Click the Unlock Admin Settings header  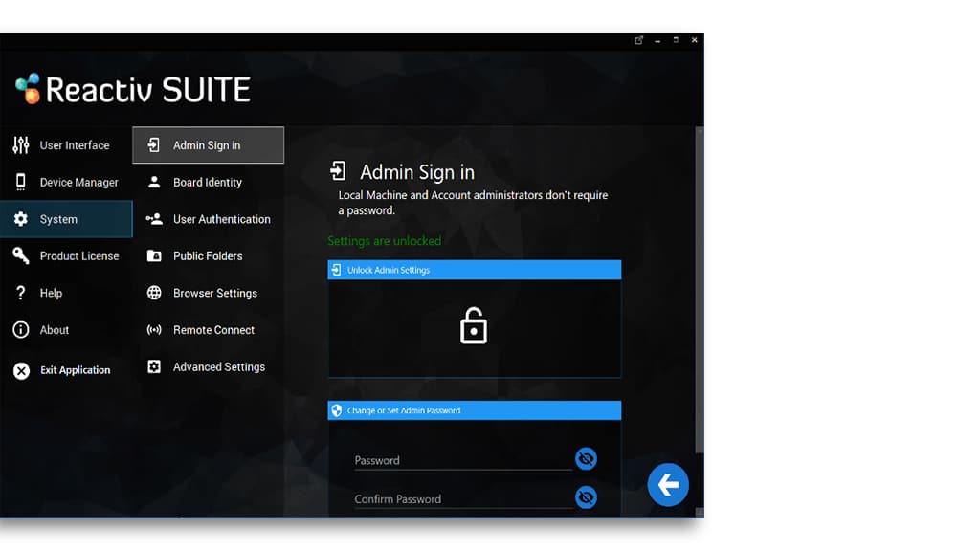coord(475,270)
